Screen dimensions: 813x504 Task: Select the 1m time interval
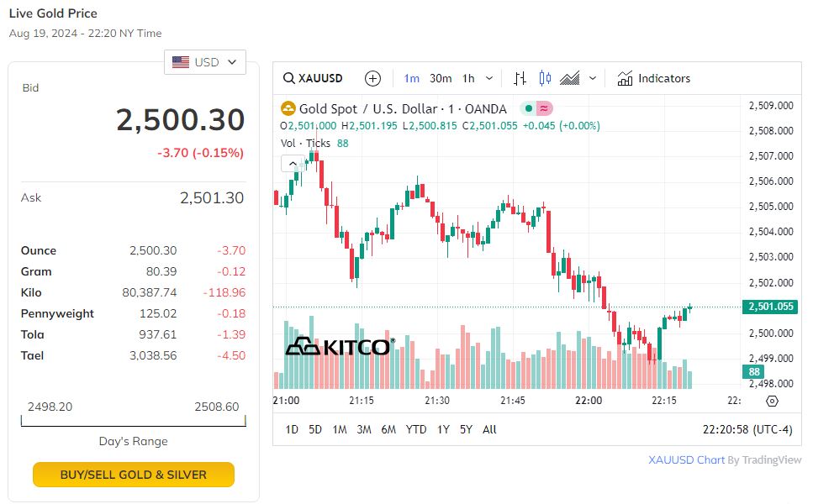412,78
